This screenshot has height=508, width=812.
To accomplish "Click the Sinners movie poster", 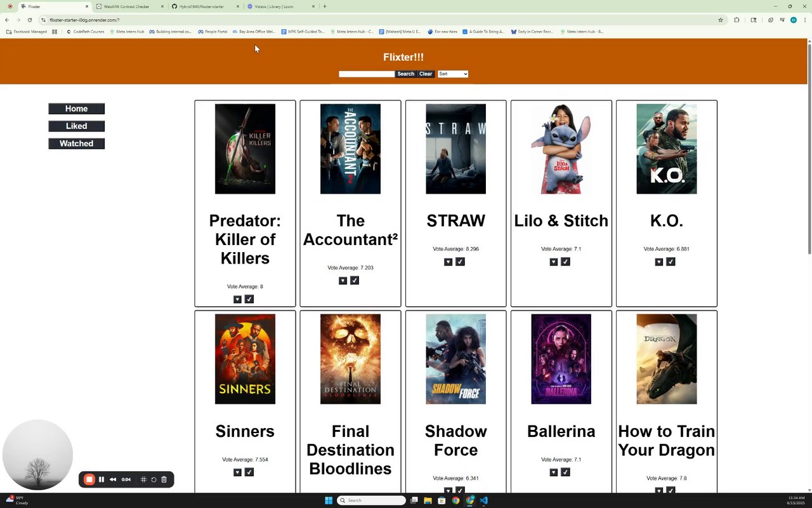I will [245, 359].
